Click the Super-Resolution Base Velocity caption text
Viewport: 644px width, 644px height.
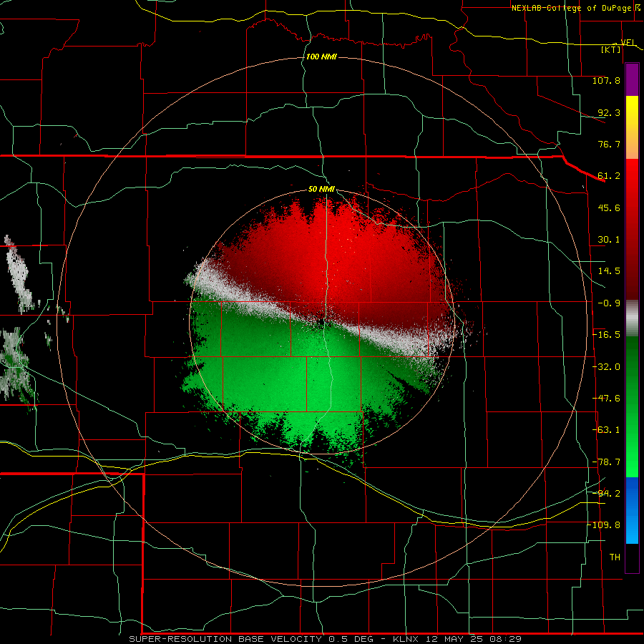coord(325,639)
